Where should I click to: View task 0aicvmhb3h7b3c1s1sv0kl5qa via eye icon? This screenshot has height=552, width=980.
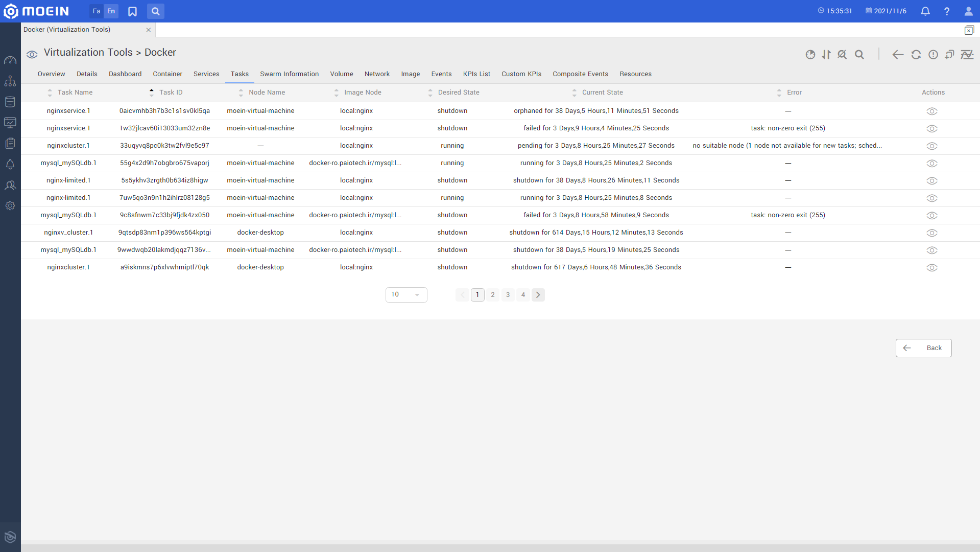pyautogui.click(x=932, y=111)
